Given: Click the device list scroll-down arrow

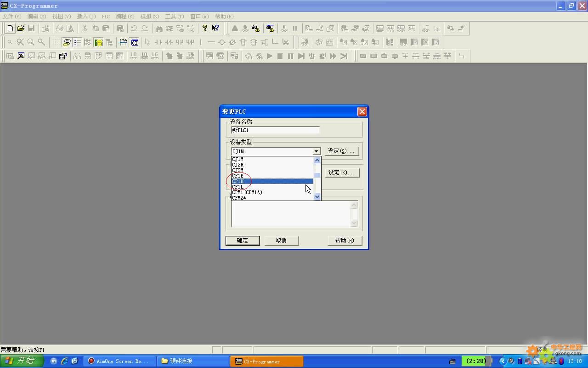Looking at the screenshot, I should (317, 197).
